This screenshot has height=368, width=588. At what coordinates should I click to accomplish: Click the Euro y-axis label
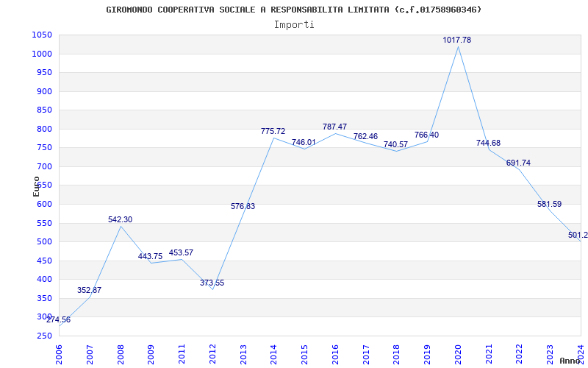click(36, 187)
